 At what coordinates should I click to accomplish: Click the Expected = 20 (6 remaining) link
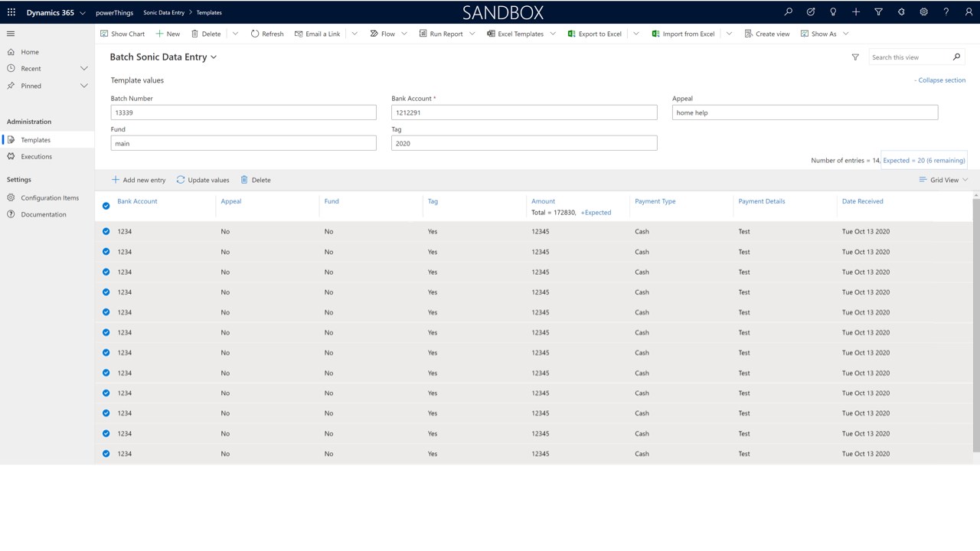pyautogui.click(x=923, y=161)
